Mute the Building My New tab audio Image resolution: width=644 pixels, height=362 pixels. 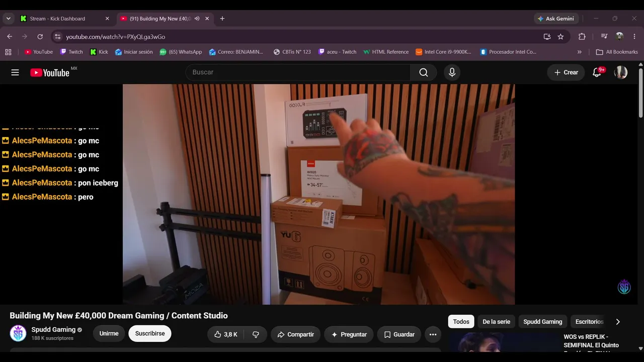tap(197, 19)
